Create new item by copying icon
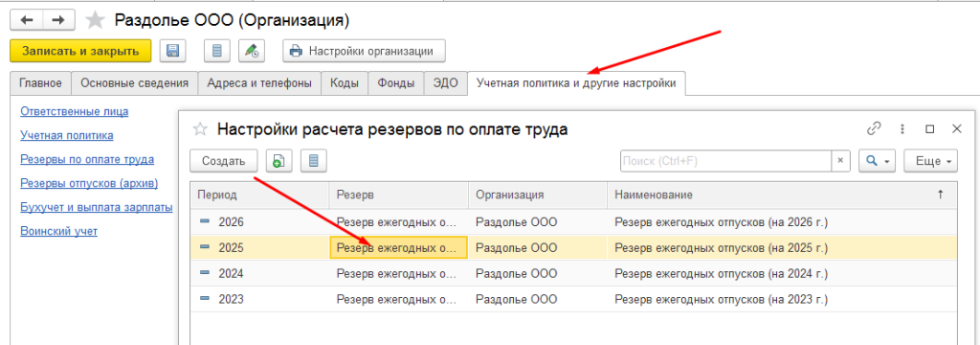 (x=278, y=161)
